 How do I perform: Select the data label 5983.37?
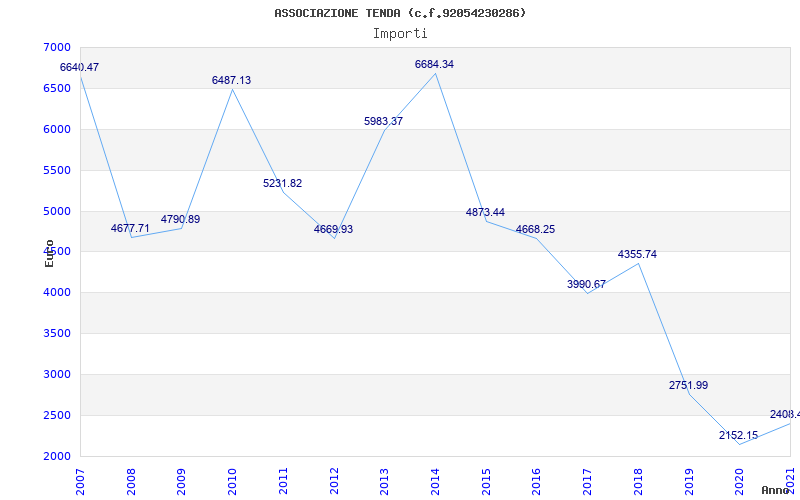(383, 121)
